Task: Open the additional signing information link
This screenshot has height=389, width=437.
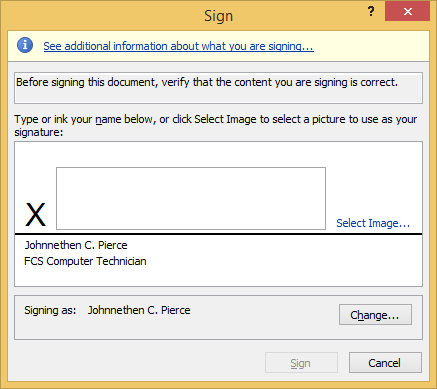Action: tap(178, 46)
